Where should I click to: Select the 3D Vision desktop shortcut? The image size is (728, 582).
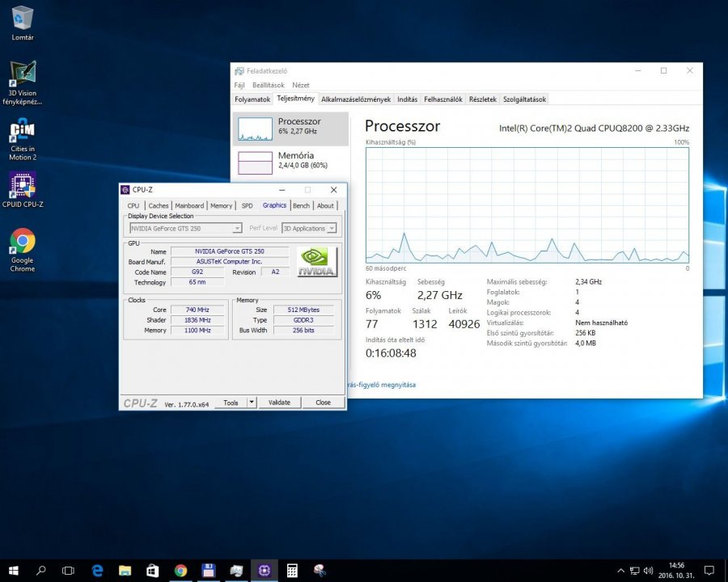[23, 83]
